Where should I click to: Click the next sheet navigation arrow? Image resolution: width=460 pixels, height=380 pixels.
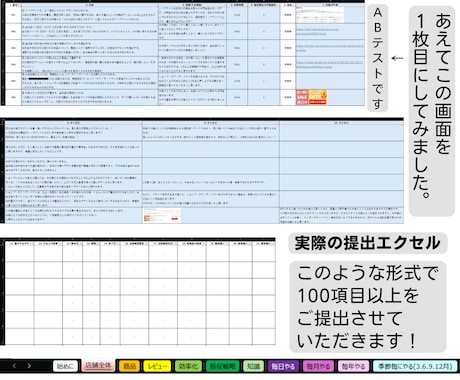(29, 366)
